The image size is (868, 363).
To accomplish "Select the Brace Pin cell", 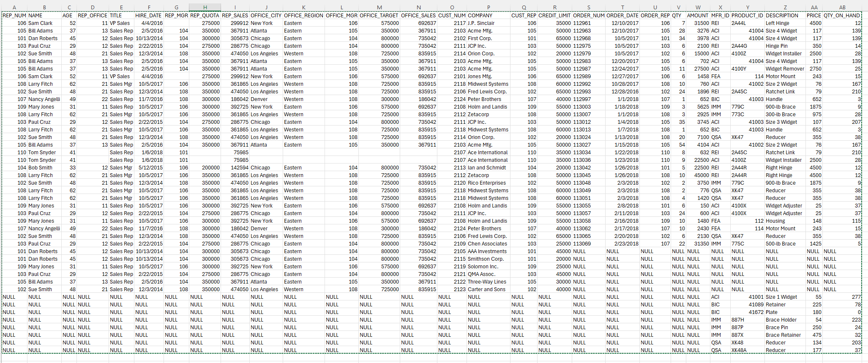I will tap(785, 327).
